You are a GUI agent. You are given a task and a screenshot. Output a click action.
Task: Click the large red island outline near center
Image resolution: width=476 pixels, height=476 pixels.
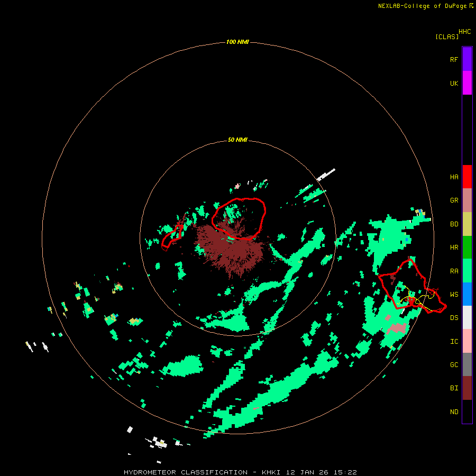tap(239, 218)
